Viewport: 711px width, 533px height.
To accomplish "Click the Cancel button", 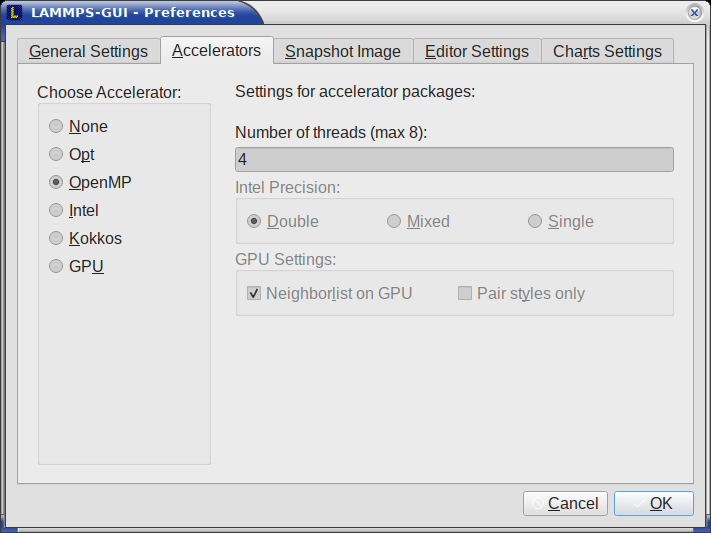I will (x=565, y=504).
